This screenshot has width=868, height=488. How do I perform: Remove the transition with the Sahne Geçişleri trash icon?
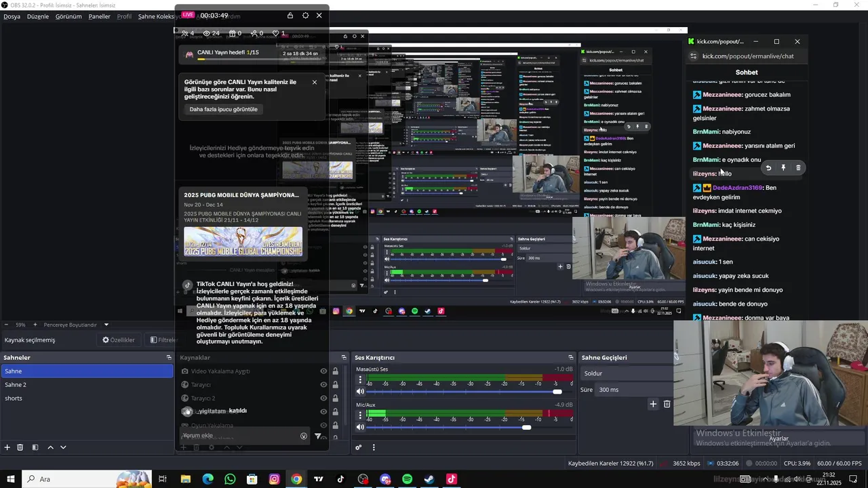pos(667,404)
